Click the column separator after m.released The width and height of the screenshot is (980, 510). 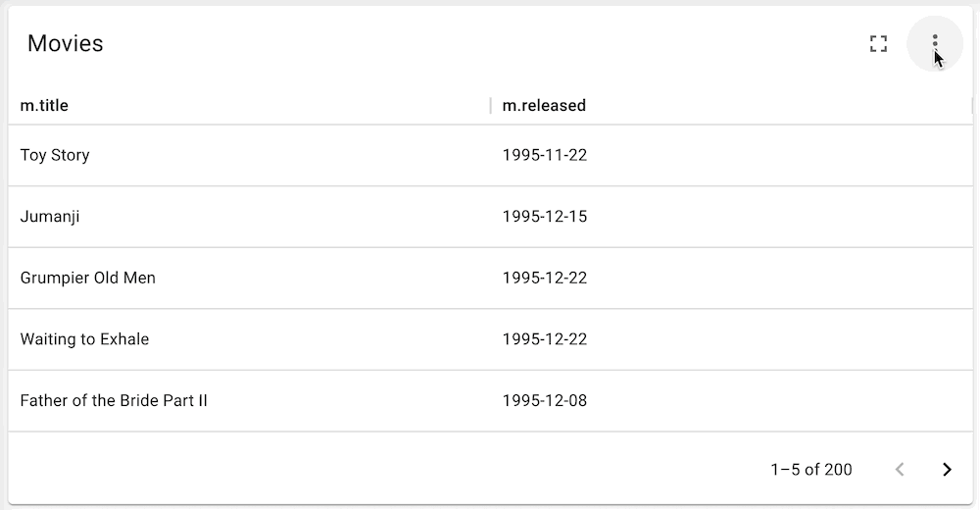click(972, 105)
